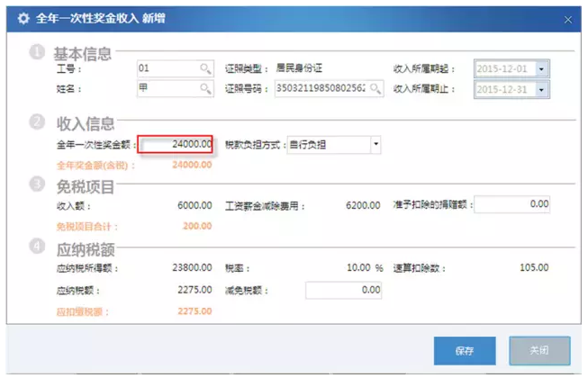Expand the 税款负担方式 dropdown arrow
The width and height of the screenshot is (588, 378).
pyautogui.click(x=375, y=144)
